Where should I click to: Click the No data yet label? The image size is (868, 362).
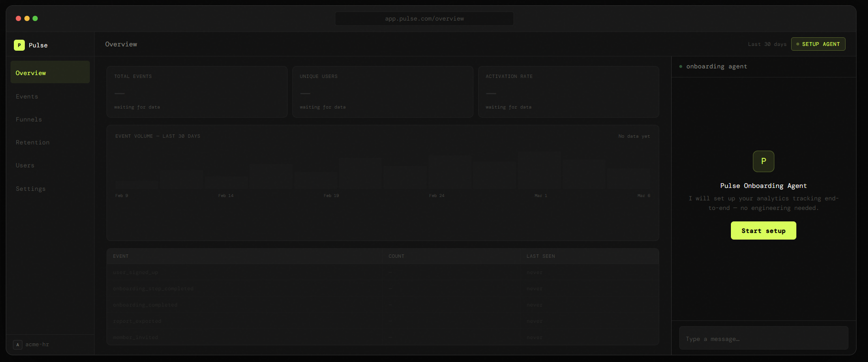coord(634,136)
